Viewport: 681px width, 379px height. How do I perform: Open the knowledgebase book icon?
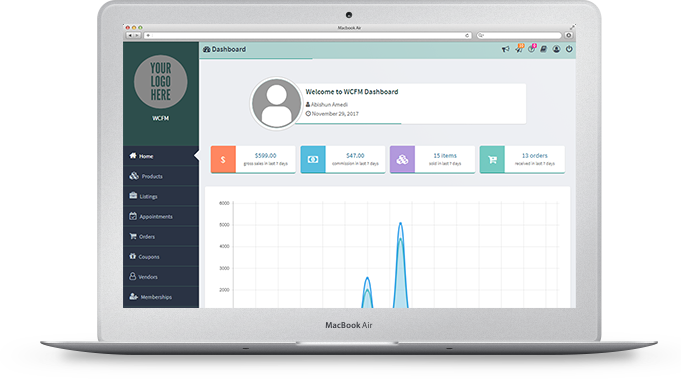click(543, 49)
